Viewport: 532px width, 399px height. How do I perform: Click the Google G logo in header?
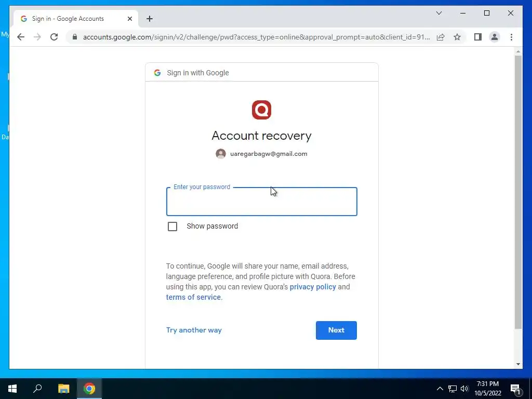pyautogui.click(x=157, y=73)
